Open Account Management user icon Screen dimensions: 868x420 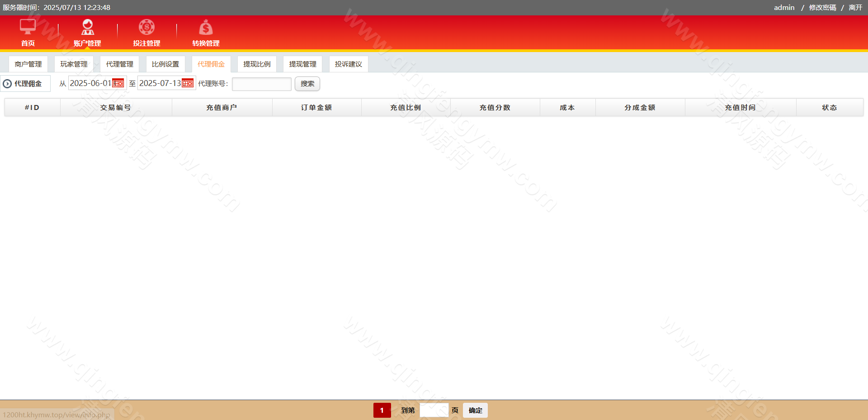coord(87,27)
